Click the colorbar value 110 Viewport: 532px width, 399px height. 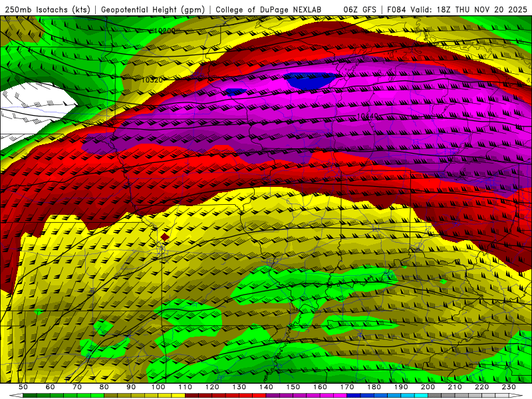click(x=186, y=387)
